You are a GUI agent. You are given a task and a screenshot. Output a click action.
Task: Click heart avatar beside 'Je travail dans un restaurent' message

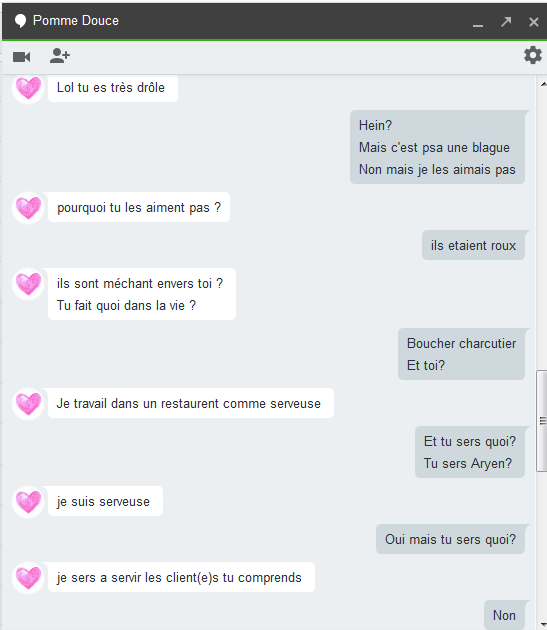[28, 403]
